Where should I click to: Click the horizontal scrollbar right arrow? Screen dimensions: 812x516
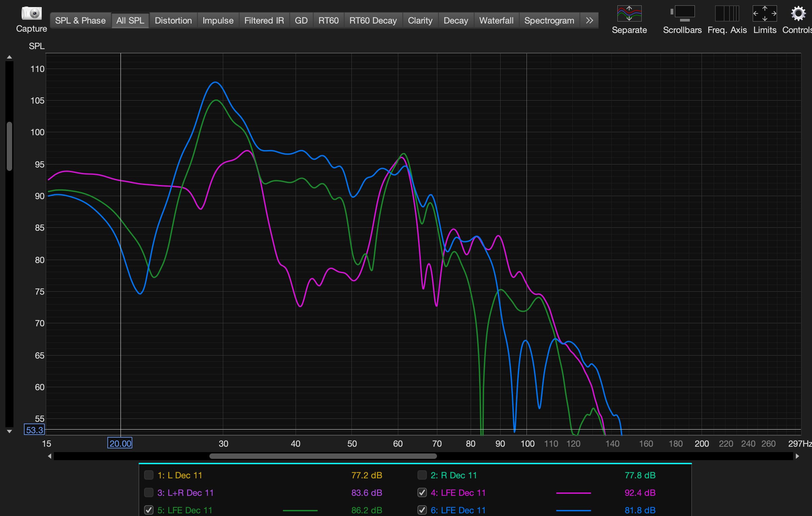coord(797,456)
